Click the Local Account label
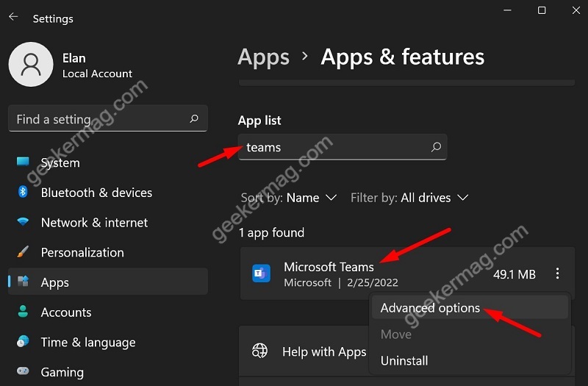 97,74
